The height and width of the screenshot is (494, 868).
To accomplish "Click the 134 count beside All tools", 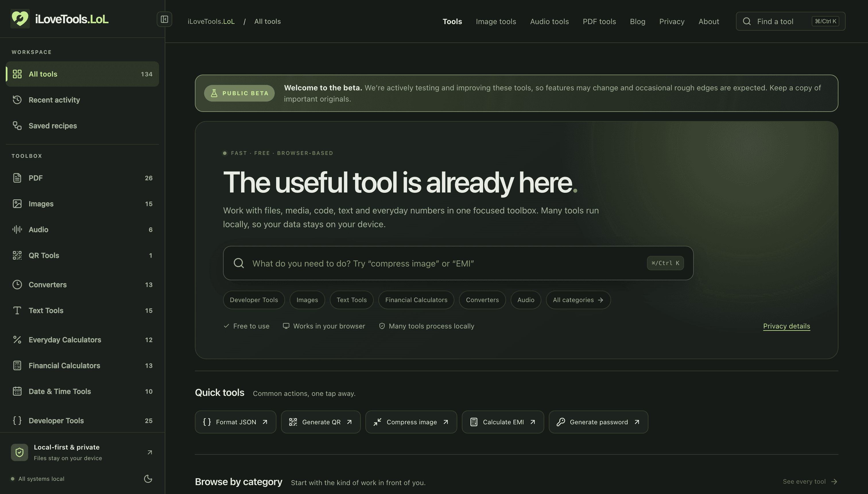I will pyautogui.click(x=147, y=74).
